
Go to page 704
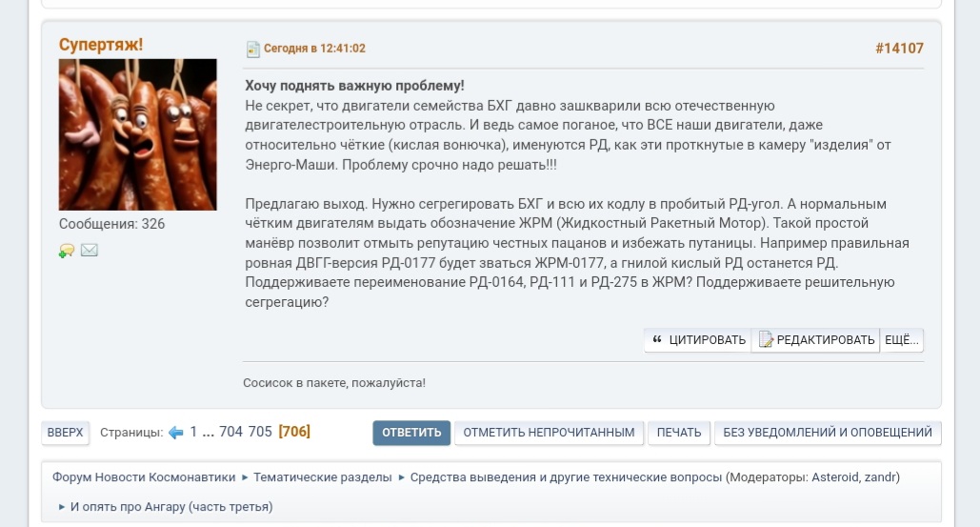click(230, 432)
